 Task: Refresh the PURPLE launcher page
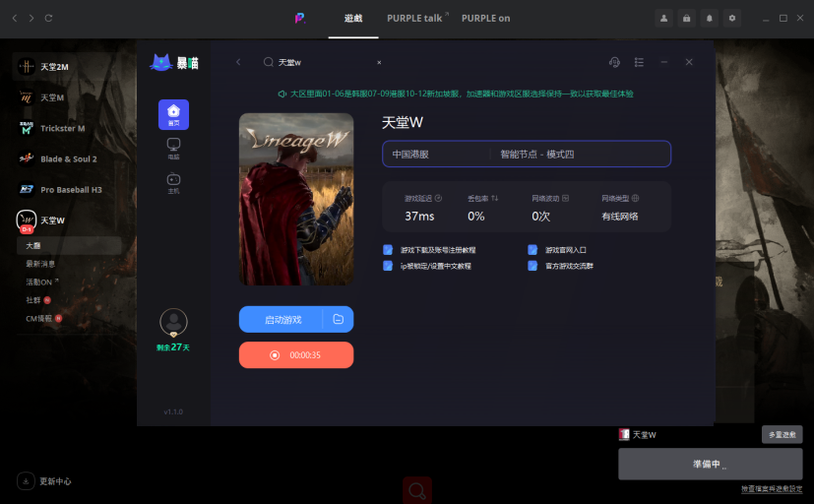point(48,18)
